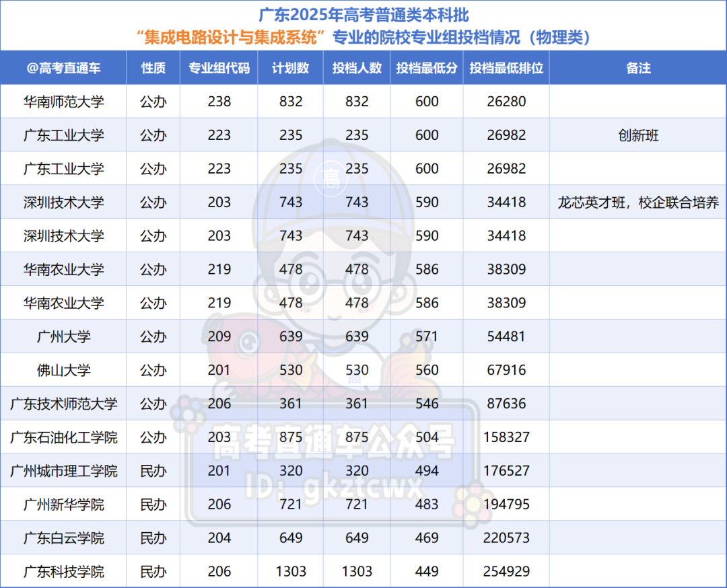Click the 创新班 remark cell

(638, 135)
